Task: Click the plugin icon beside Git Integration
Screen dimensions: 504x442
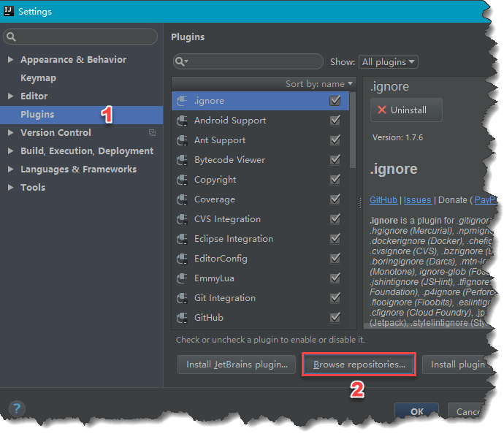Action: pos(182,298)
